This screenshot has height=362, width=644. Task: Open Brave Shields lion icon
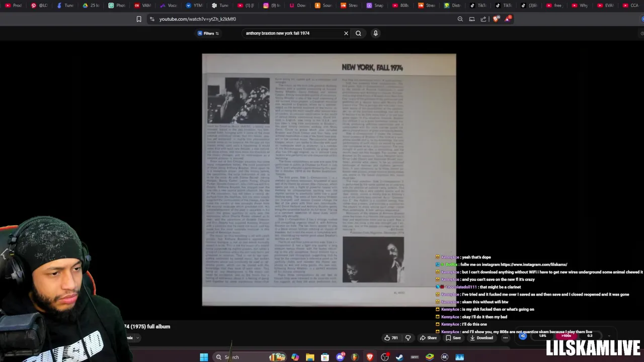[496, 19]
